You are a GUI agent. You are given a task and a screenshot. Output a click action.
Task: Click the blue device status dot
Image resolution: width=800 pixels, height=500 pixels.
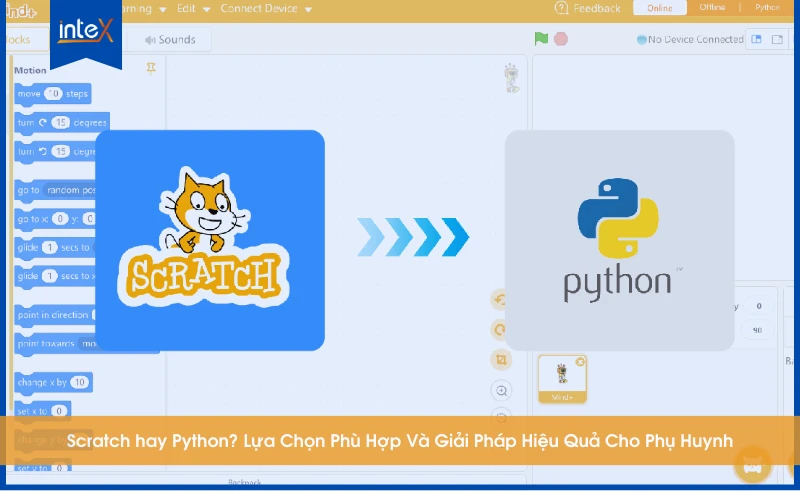(641, 39)
